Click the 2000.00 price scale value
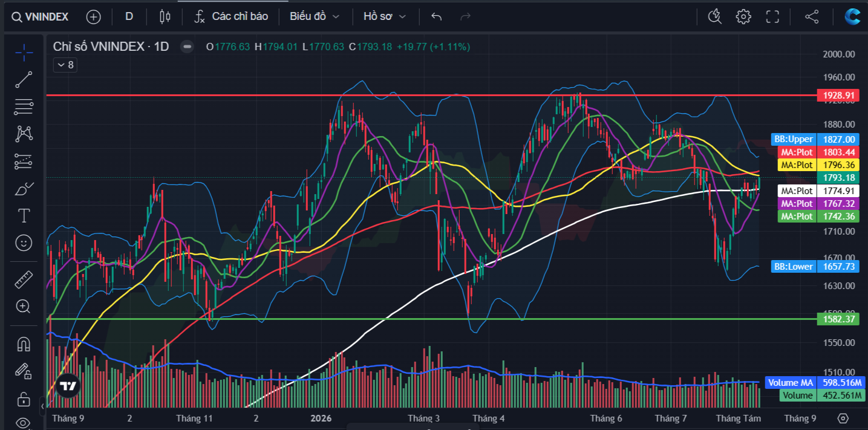868x430 pixels. pyautogui.click(x=839, y=54)
